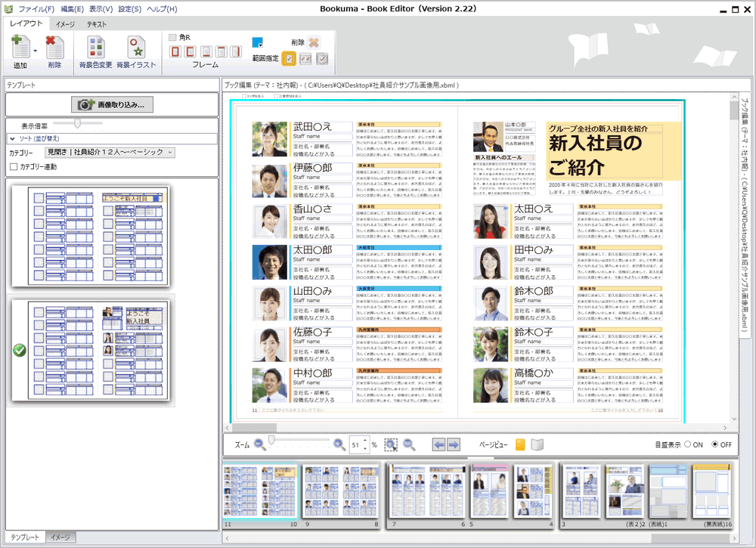This screenshot has width=756, height=548.
Task: Click the 表示倍率 slider handle
Action: pos(77,122)
